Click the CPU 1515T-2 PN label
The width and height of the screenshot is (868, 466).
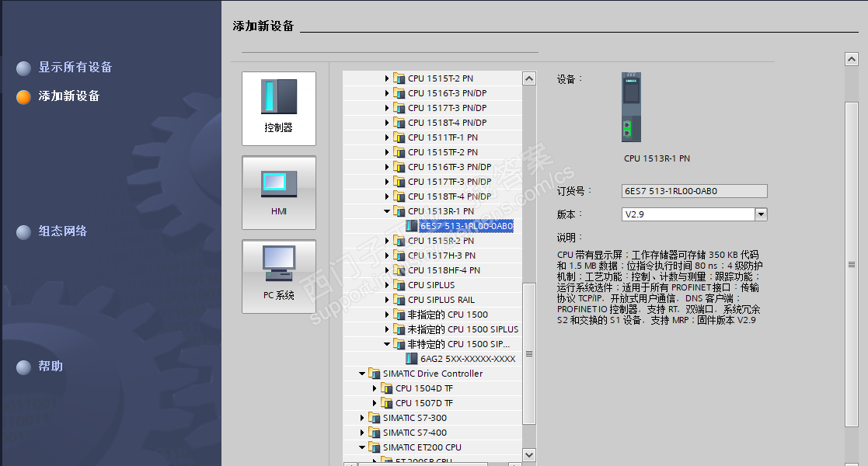[x=441, y=78]
